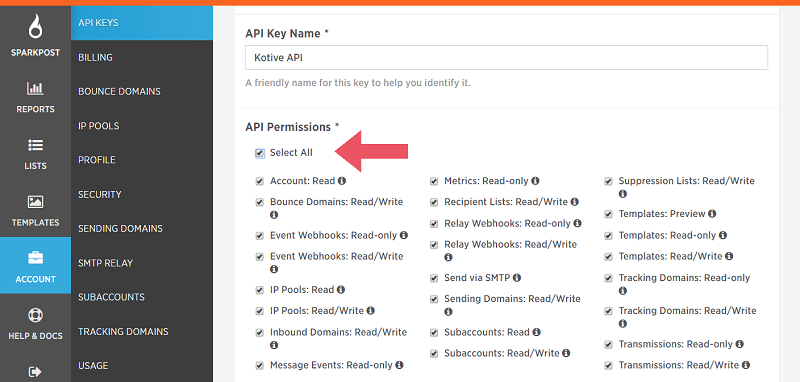Select the Account briefcase icon
The image size is (800, 382).
coord(35,258)
